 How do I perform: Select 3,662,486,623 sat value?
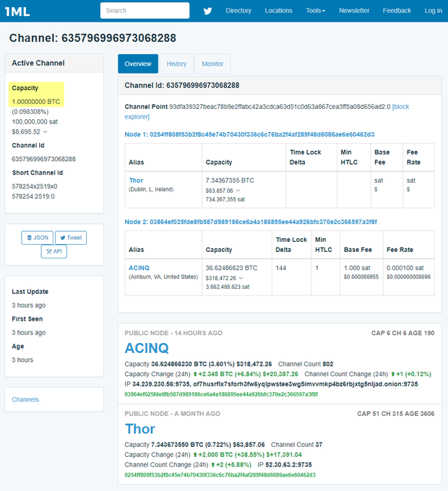pyautogui.click(x=228, y=287)
